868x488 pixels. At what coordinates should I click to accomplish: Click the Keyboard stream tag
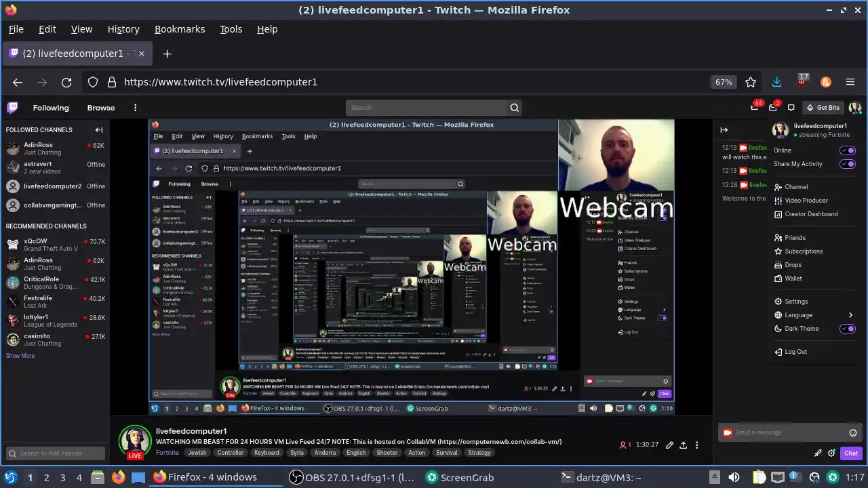[267, 453]
